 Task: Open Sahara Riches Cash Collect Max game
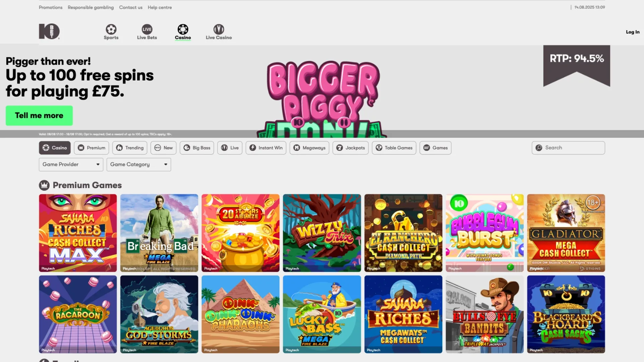(x=78, y=233)
